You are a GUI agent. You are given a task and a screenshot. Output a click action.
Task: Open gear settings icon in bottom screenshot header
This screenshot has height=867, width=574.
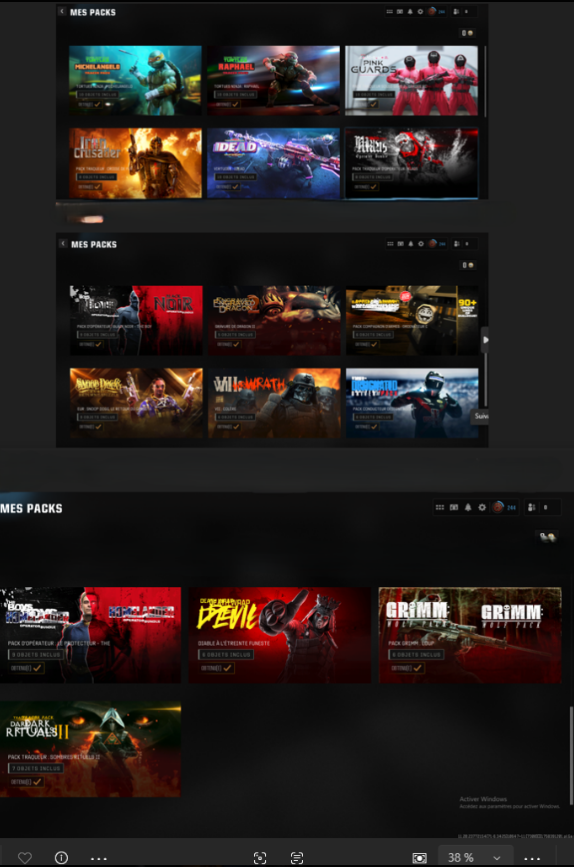coord(482,507)
